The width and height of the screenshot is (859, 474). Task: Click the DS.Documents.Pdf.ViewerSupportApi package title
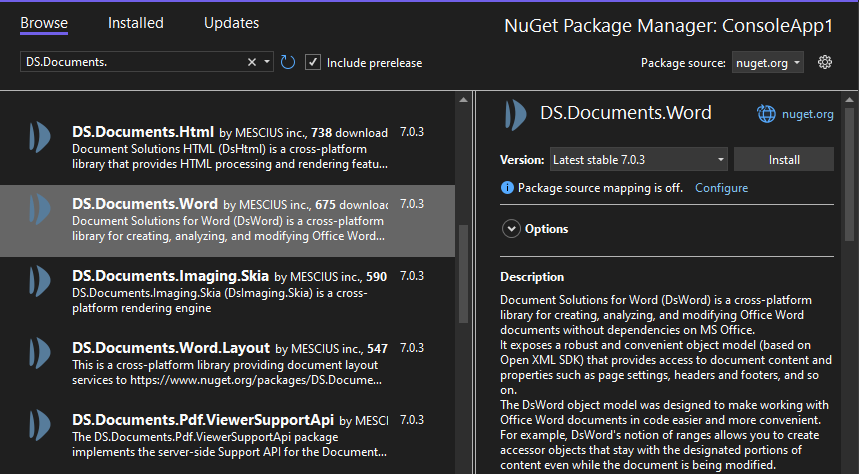[x=203, y=420]
